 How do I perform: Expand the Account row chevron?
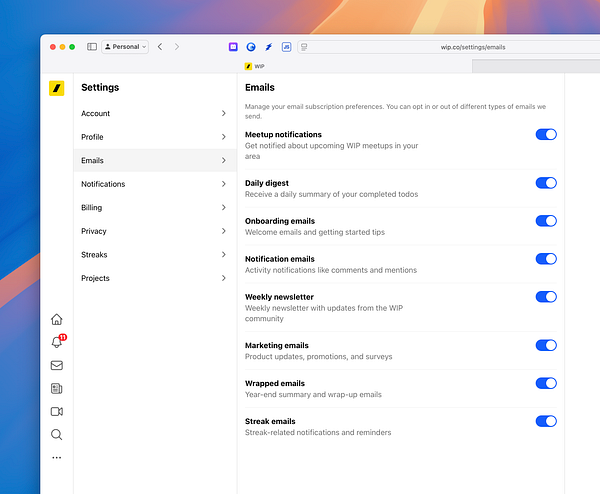(224, 113)
